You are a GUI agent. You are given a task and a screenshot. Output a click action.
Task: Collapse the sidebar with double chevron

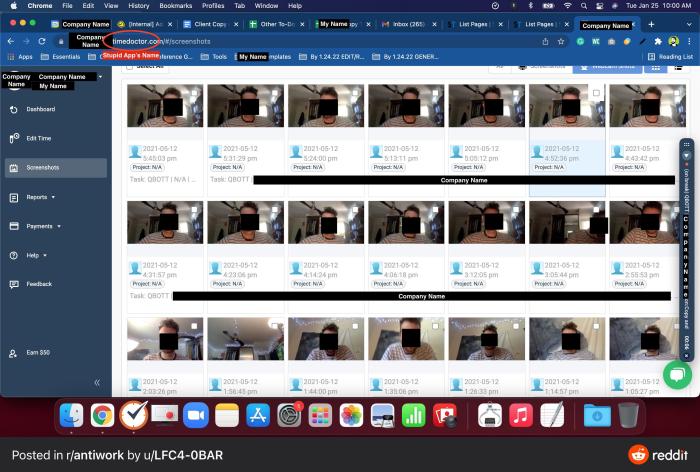point(97,382)
